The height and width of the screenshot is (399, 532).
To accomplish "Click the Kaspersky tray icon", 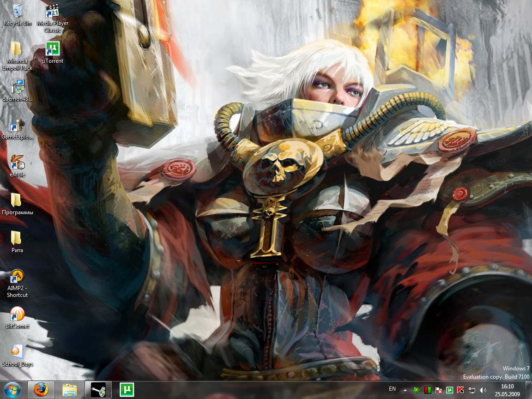I will tap(461, 390).
